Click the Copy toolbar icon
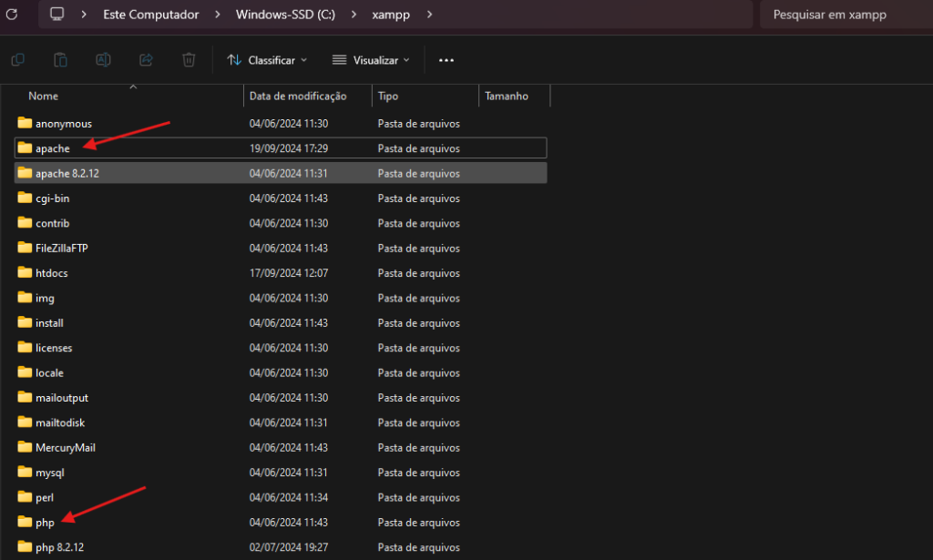The width and height of the screenshot is (933, 560). pos(18,60)
